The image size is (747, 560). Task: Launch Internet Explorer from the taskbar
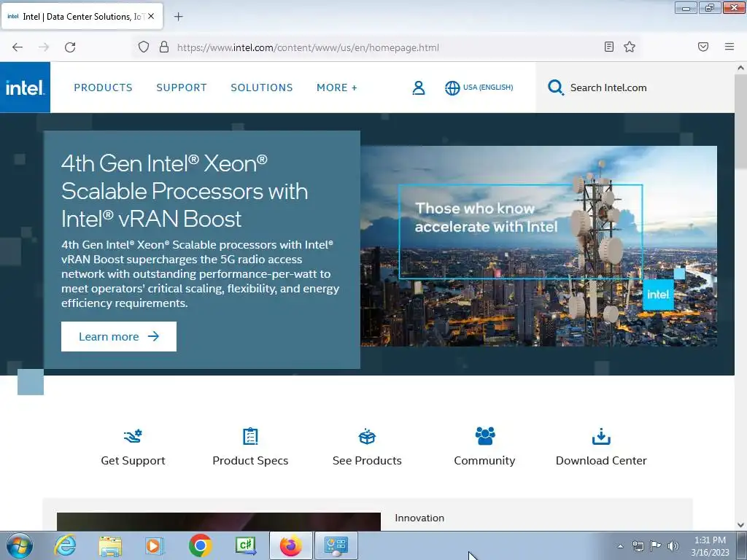[x=65, y=545]
